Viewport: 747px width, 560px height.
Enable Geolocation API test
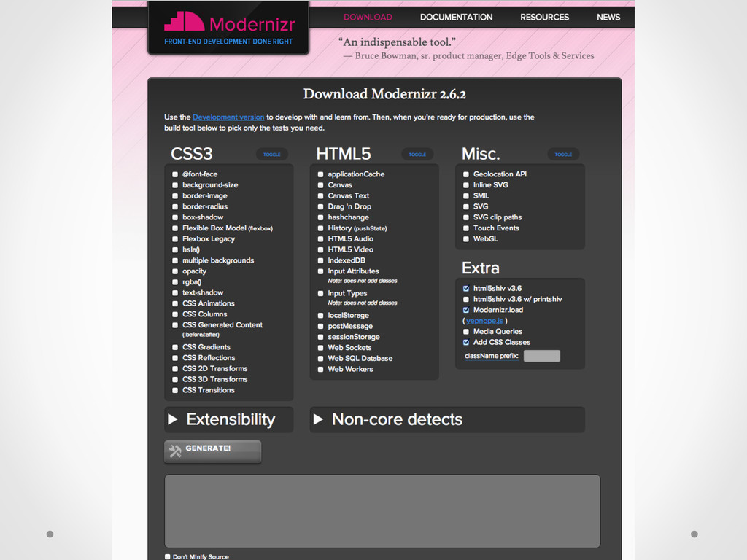click(466, 174)
